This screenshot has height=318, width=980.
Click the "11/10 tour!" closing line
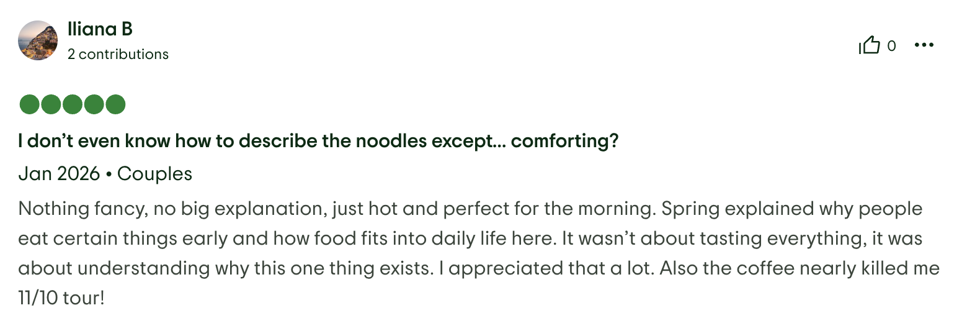[61, 298]
